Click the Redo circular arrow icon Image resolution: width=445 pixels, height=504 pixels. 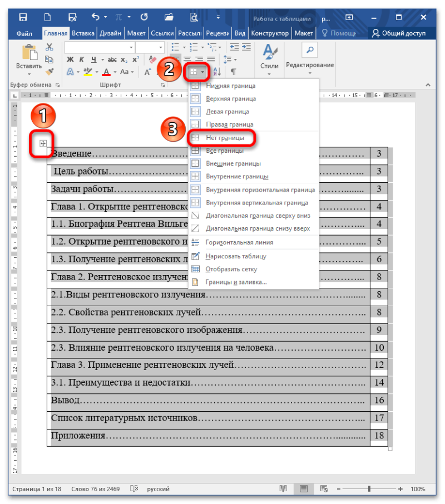[x=144, y=17]
